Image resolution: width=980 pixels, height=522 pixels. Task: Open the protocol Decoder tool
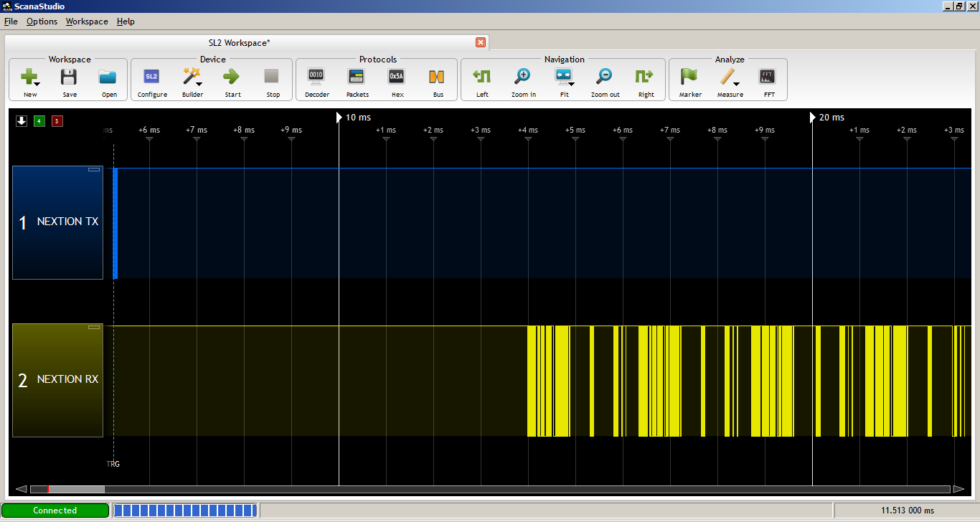tap(316, 75)
